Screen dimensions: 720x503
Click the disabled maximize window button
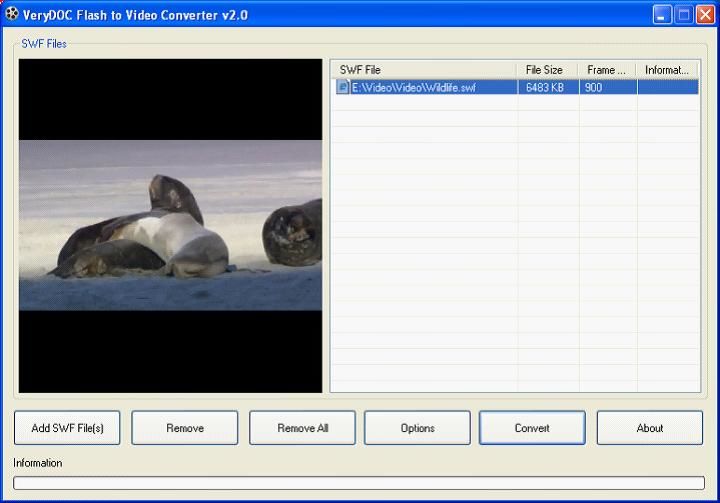coord(683,15)
